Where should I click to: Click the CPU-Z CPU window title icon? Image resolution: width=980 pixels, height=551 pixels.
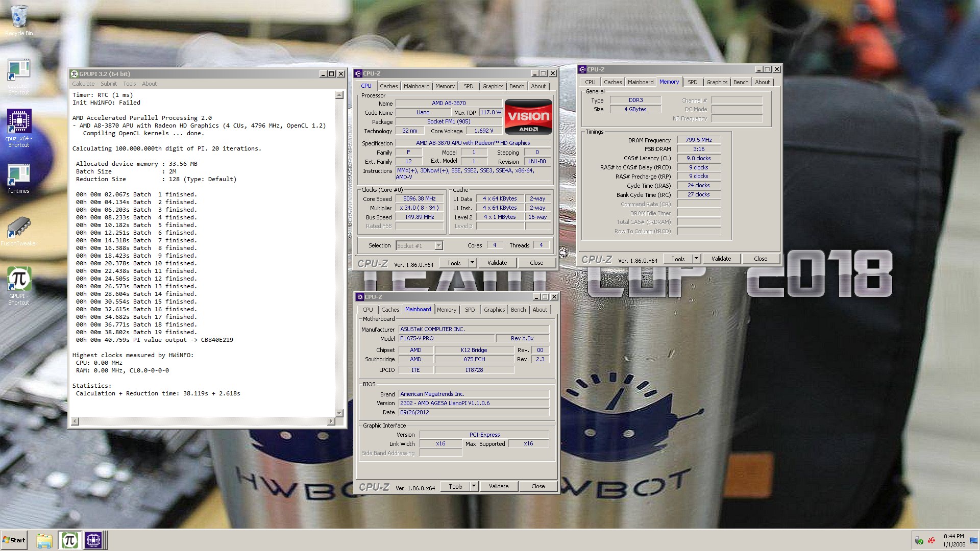[359, 73]
